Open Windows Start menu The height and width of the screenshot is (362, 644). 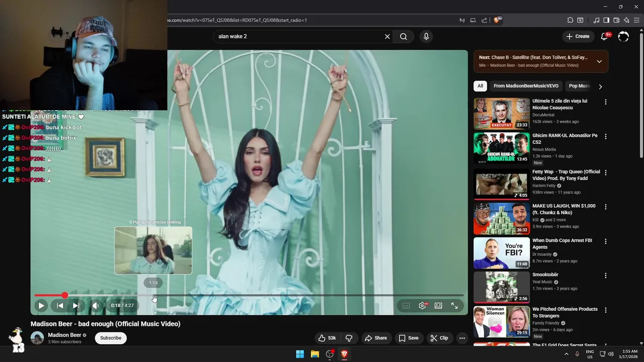click(x=300, y=354)
